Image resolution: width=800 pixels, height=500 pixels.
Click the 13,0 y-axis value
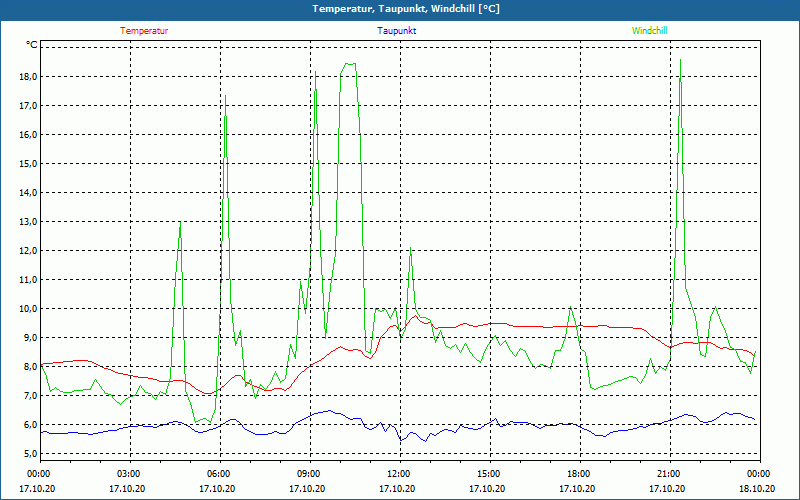click(29, 221)
